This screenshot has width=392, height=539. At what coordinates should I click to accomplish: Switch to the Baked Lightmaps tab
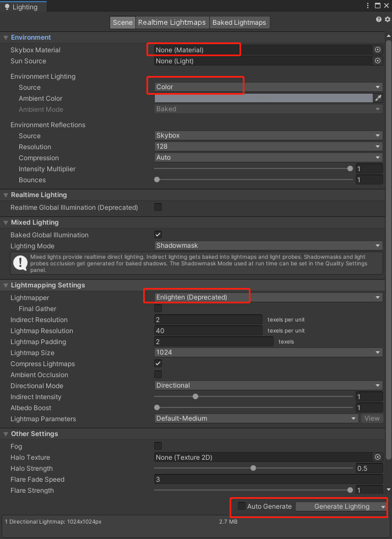click(239, 23)
